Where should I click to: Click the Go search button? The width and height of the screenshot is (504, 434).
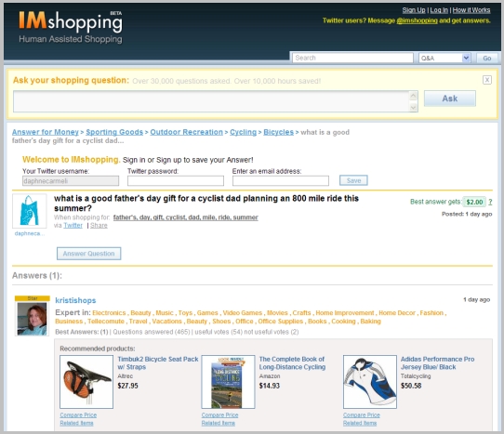pos(487,59)
